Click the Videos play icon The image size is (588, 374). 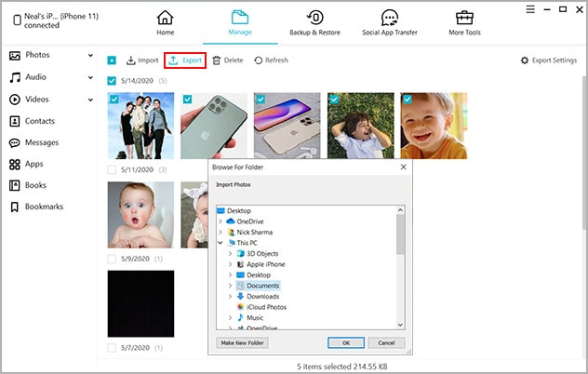15,100
